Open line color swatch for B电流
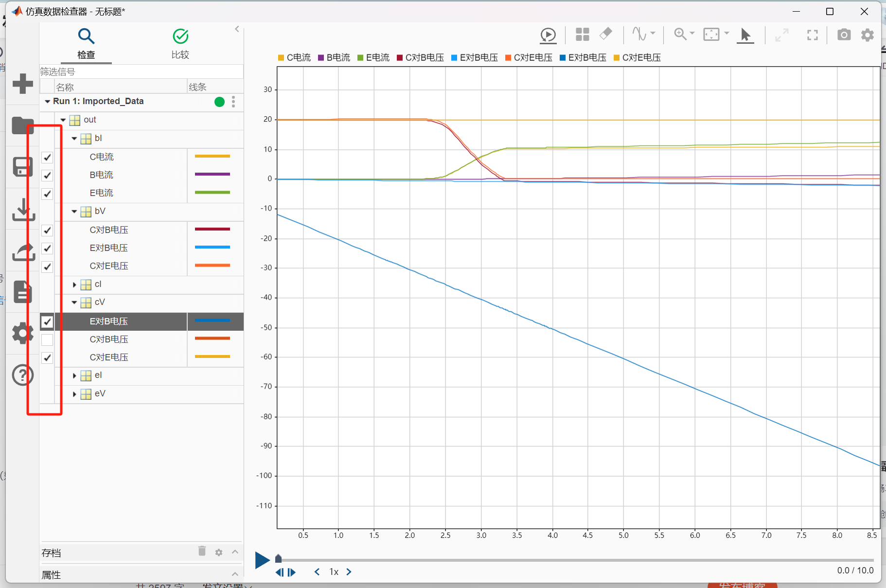Viewport: 886px width, 588px height. tap(213, 174)
